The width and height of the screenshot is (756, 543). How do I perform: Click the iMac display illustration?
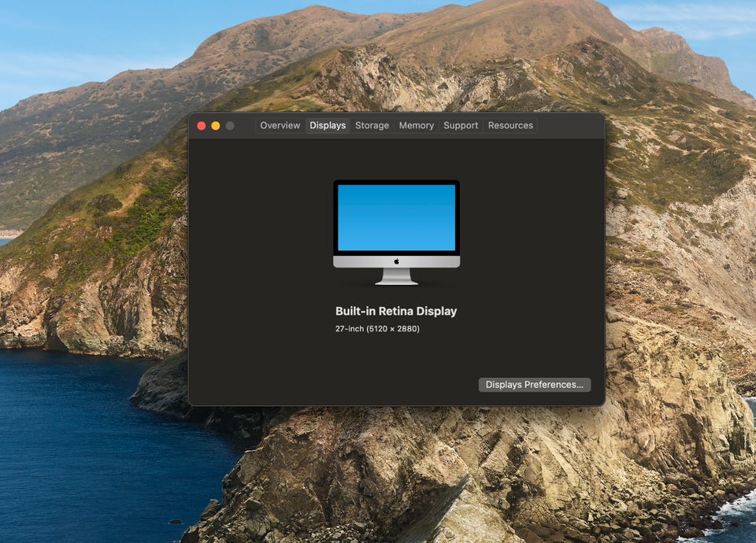396,233
